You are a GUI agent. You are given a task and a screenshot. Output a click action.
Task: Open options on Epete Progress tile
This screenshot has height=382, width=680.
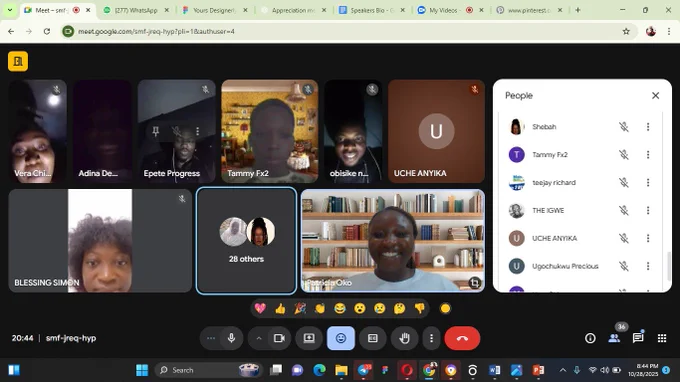coord(198,131)
